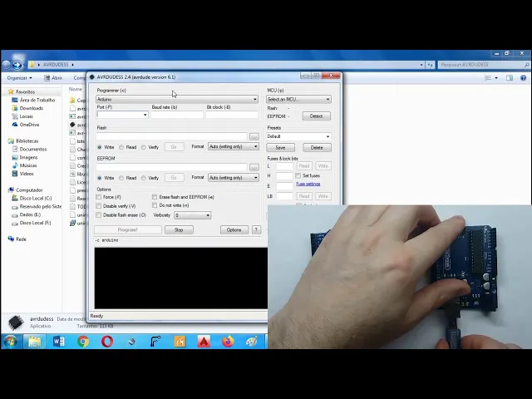Select EEPROM Read radio button
The height and width of the screenshot is (399, 532).
click(121, 178)
